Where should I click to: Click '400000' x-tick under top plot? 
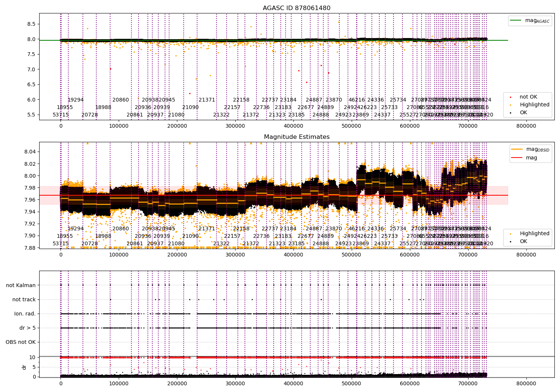pos(293,126)
